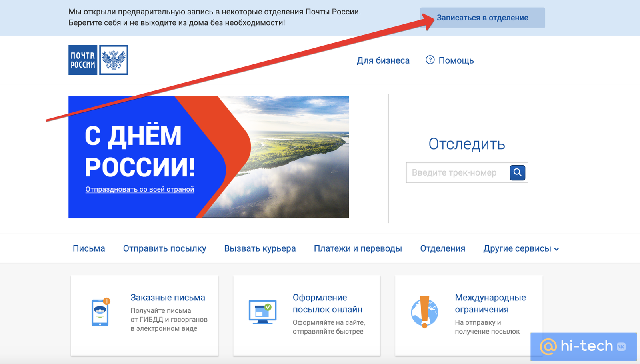The height and width of the screenshot is (364, 640).
Task: Open the Международные ограничения card title
Action: 490,304
